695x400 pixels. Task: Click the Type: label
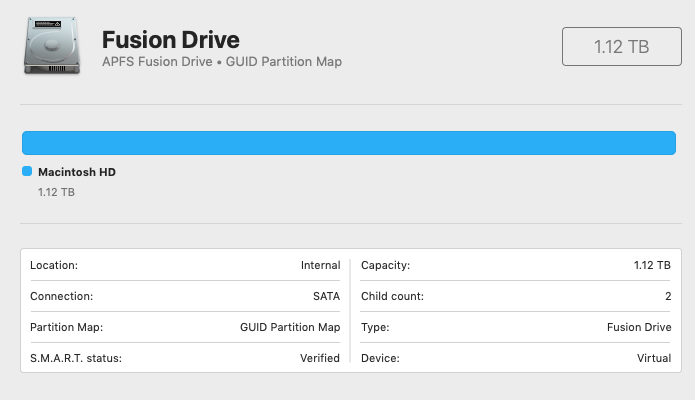point(375,327)
